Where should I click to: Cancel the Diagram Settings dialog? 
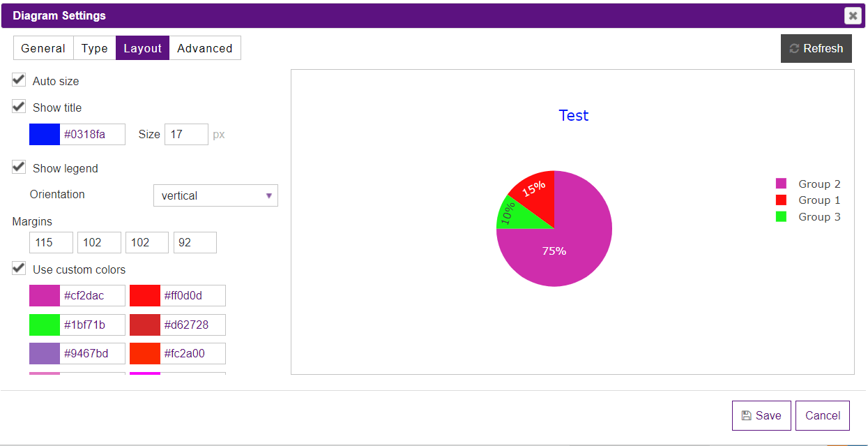tap(823, 415)
